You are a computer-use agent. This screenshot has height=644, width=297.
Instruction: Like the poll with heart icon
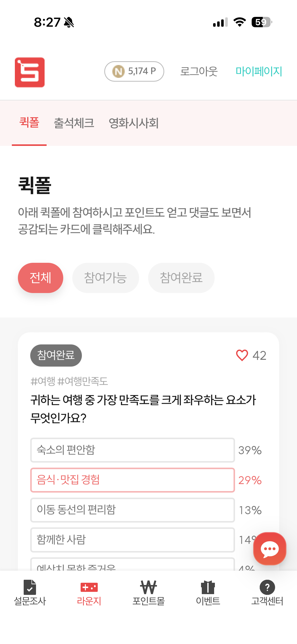tap(242, 355)
